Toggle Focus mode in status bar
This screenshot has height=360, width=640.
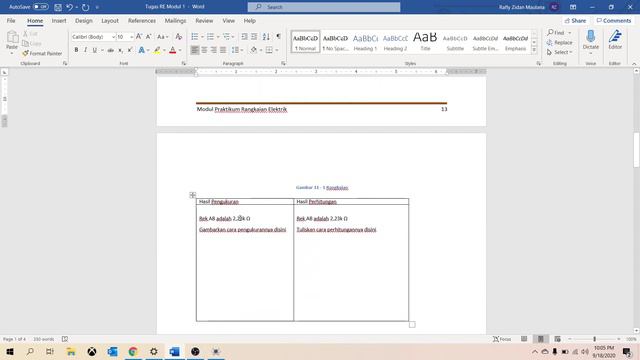pyautogui.click(x=502, y=339)
